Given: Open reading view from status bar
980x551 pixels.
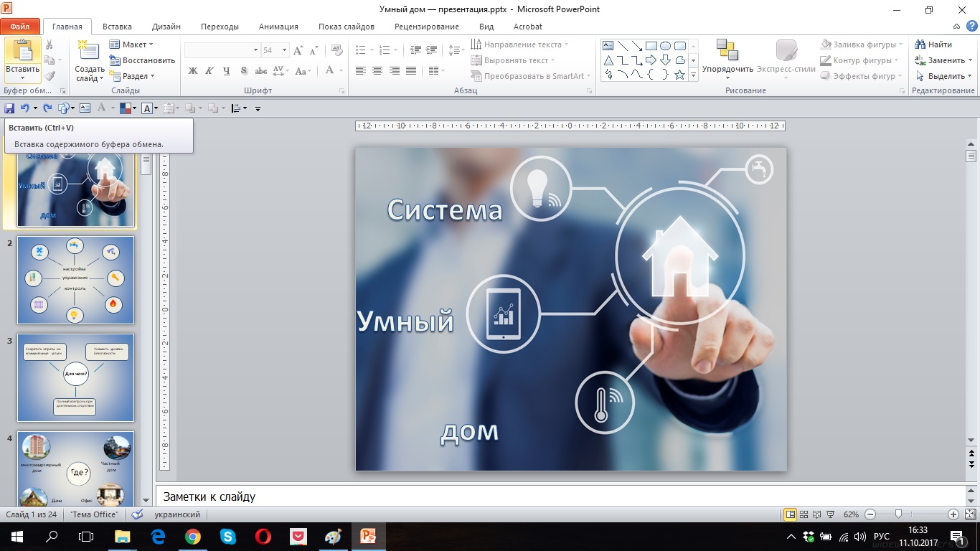Looking at the screenshot, I should (x=818, y=514).
